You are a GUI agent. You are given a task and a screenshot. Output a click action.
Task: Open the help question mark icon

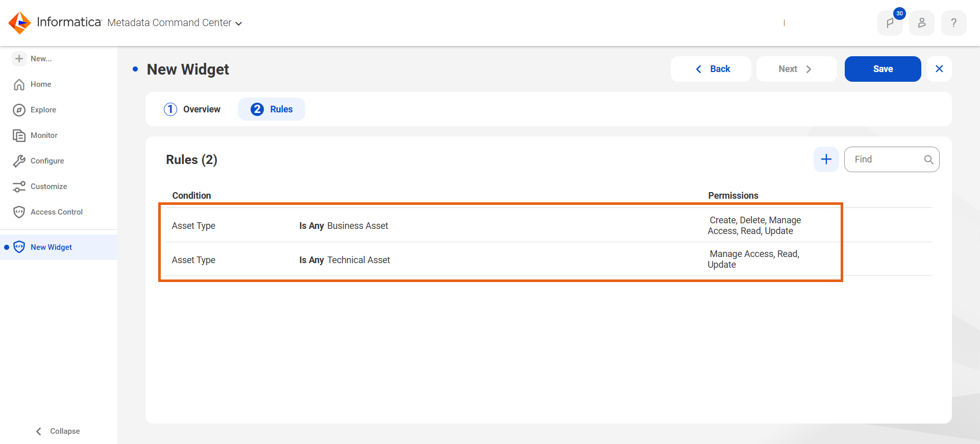953,23
